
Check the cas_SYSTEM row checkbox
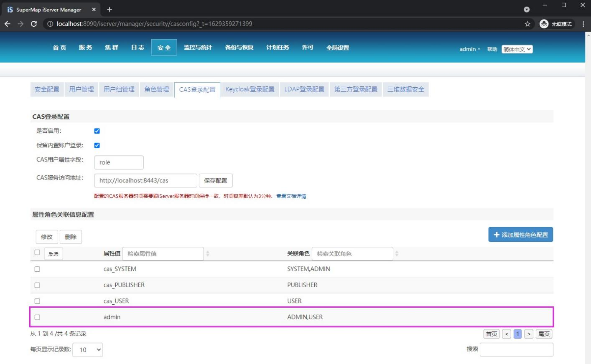(37, 269)
